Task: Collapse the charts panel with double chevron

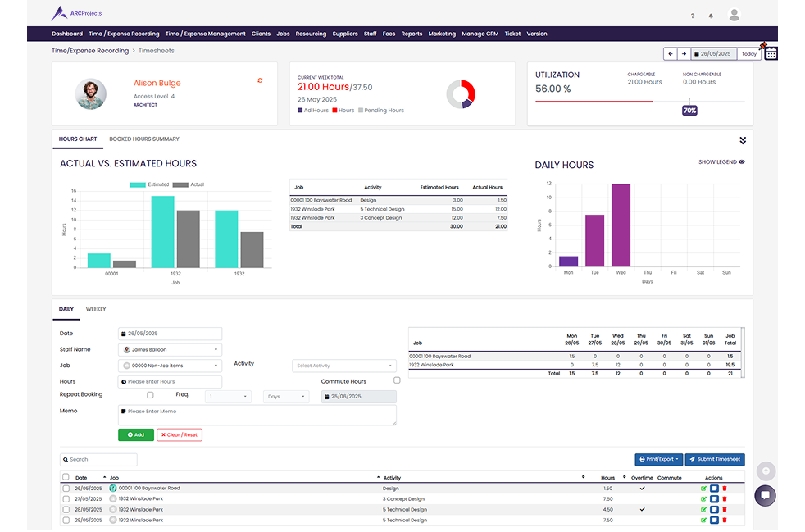Action: [x=743, y=140]
